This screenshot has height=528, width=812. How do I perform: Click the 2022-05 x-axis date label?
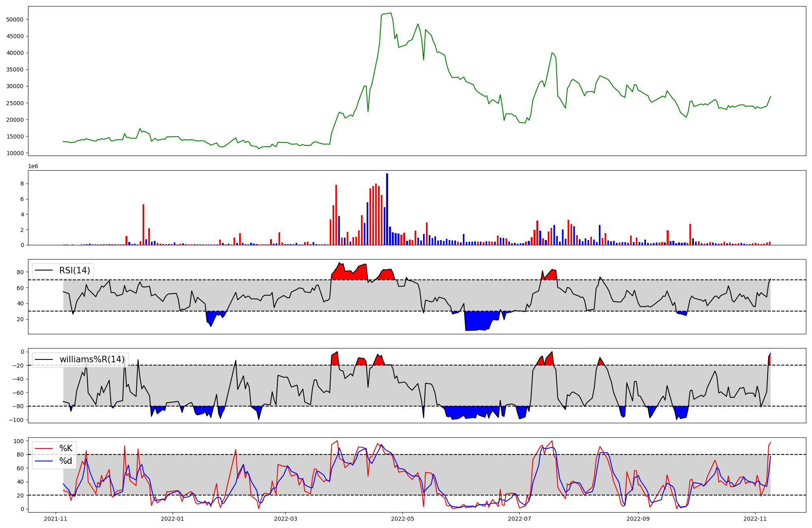pos(402,519)
